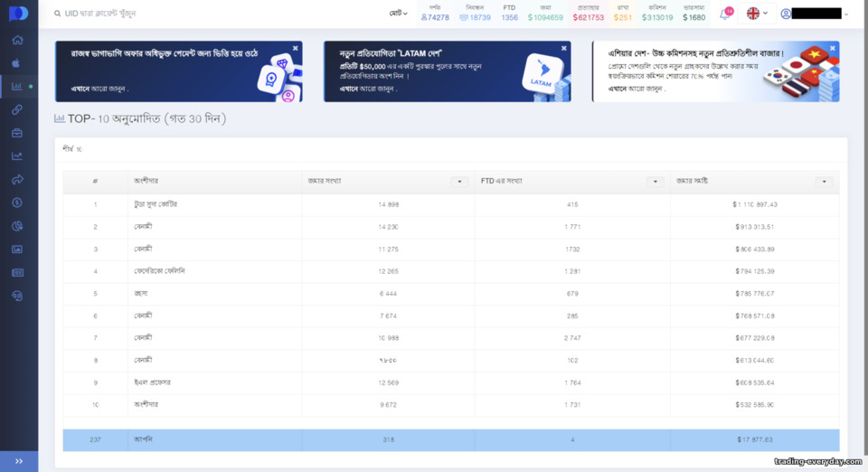
Task: Open the line graph analytics sidebar icon
Action: click(17, 156)
